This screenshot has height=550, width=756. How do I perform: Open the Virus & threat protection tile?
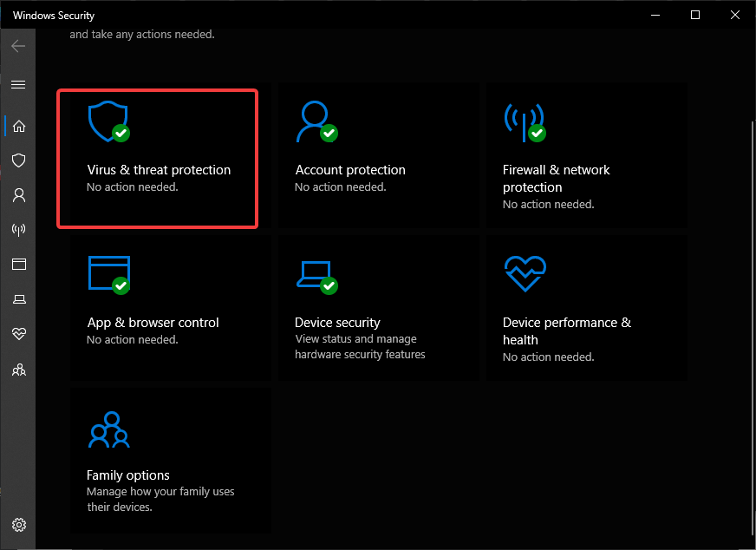157,158
